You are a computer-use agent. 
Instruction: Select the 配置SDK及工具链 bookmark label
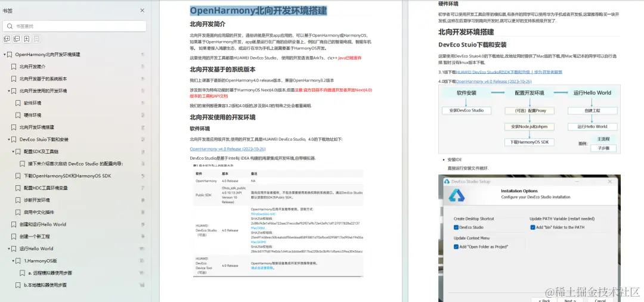coord(41,151)
